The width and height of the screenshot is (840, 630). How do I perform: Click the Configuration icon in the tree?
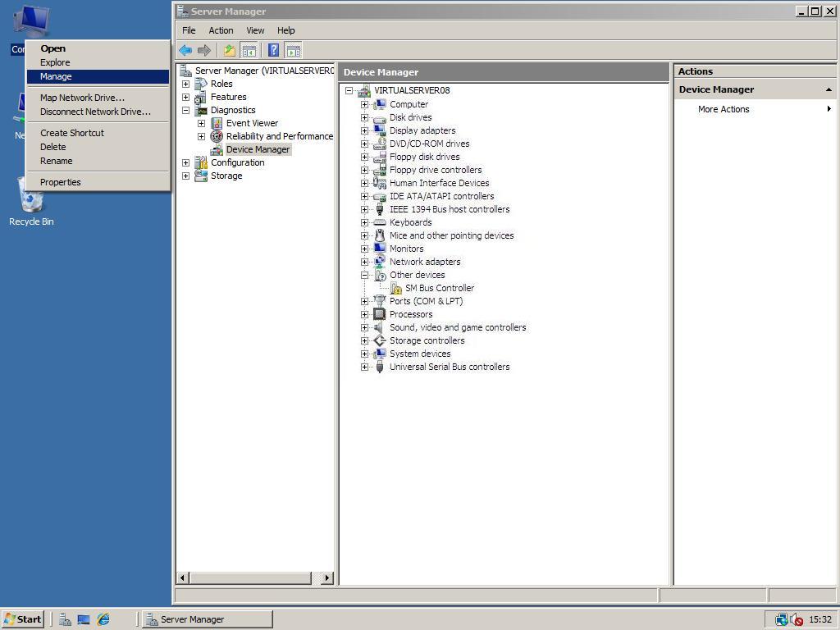point(201,162)
